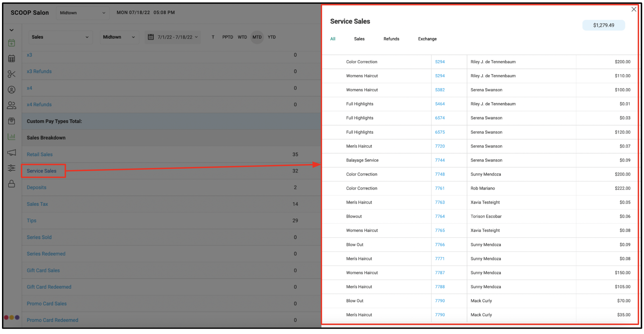
Task: Click the $1,279.49 total badge
Action: pyautogui.click(x=604, y=25)
